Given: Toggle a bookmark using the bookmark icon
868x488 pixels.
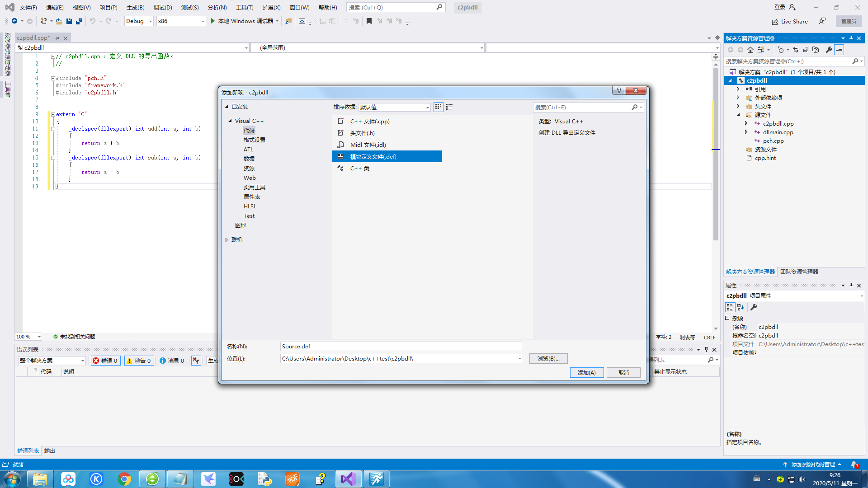Looking at the screenshot, I should (369, 21).
